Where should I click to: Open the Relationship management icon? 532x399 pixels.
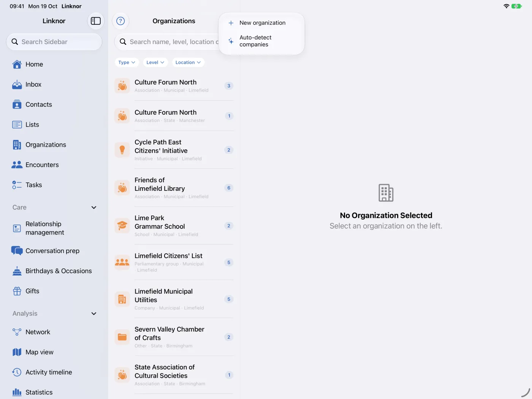(17, 228)
